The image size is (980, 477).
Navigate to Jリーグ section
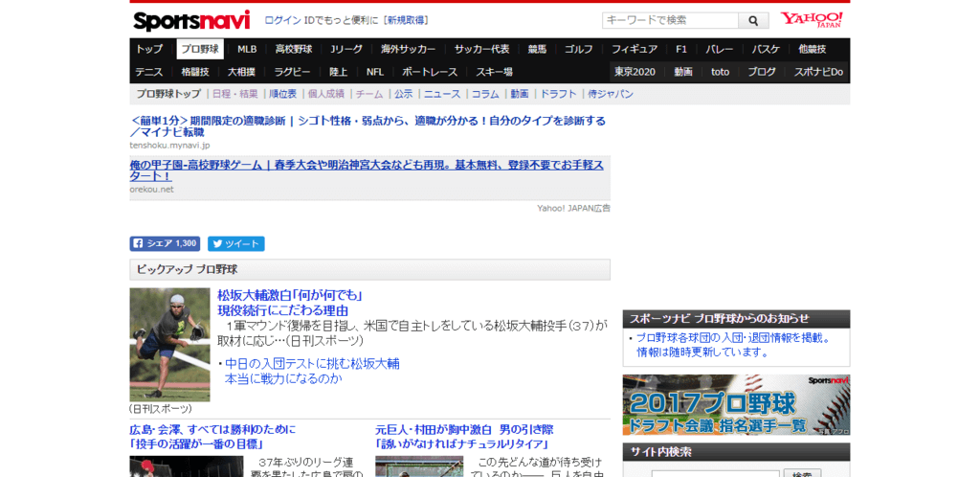coord(345,50)
